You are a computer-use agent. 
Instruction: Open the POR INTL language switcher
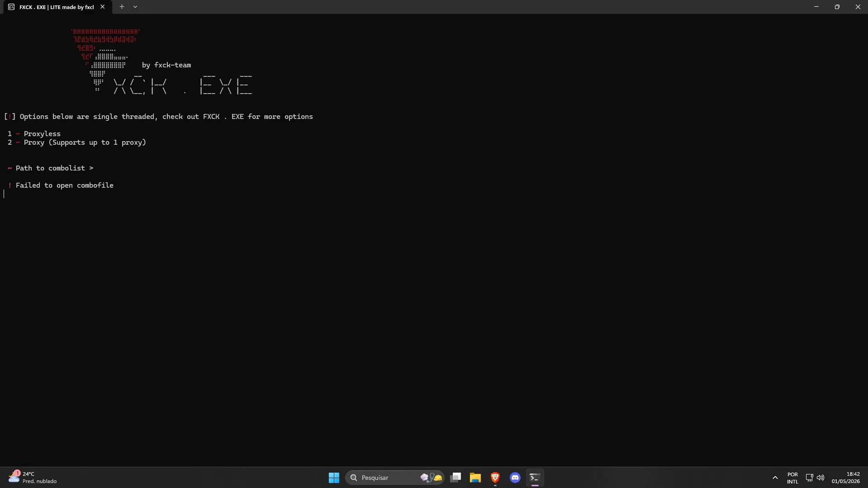(x=792, y=478)
